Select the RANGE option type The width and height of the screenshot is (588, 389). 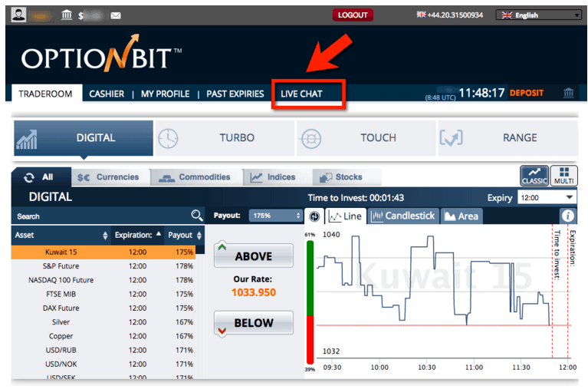pos(508,138)
